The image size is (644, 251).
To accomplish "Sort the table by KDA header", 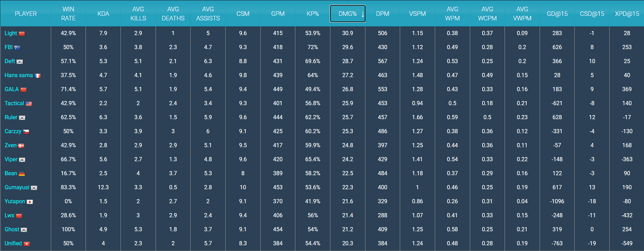I will [x=103, y=14].
